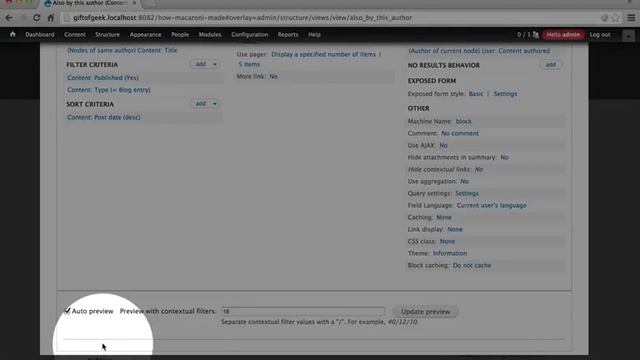Click More link: No setting
The image size is (640, 360).
(273, 76)
